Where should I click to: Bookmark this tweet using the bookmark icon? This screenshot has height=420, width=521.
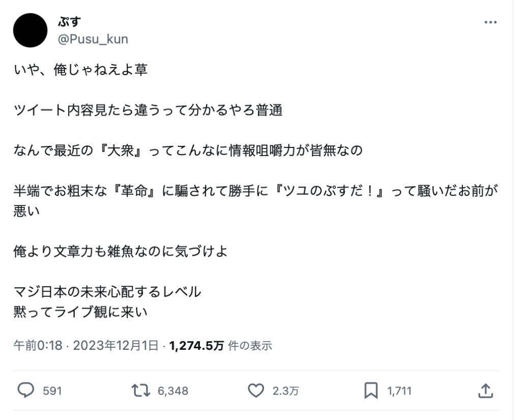[x=371, y=391]
